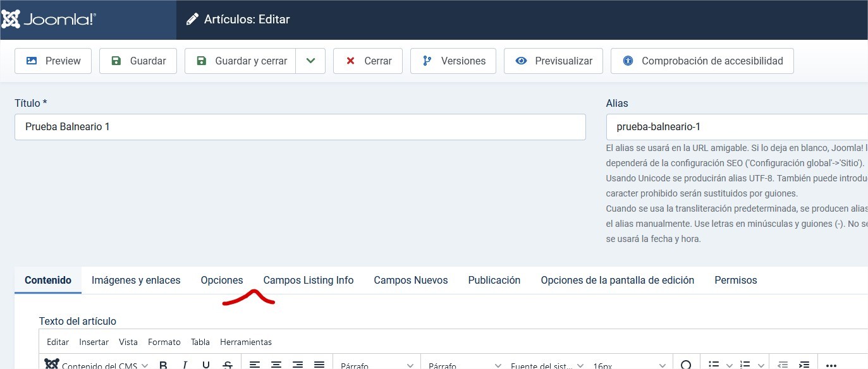Toggle underline formatting in editor
This screenshot has width=868, height=369.
(206, 365)
